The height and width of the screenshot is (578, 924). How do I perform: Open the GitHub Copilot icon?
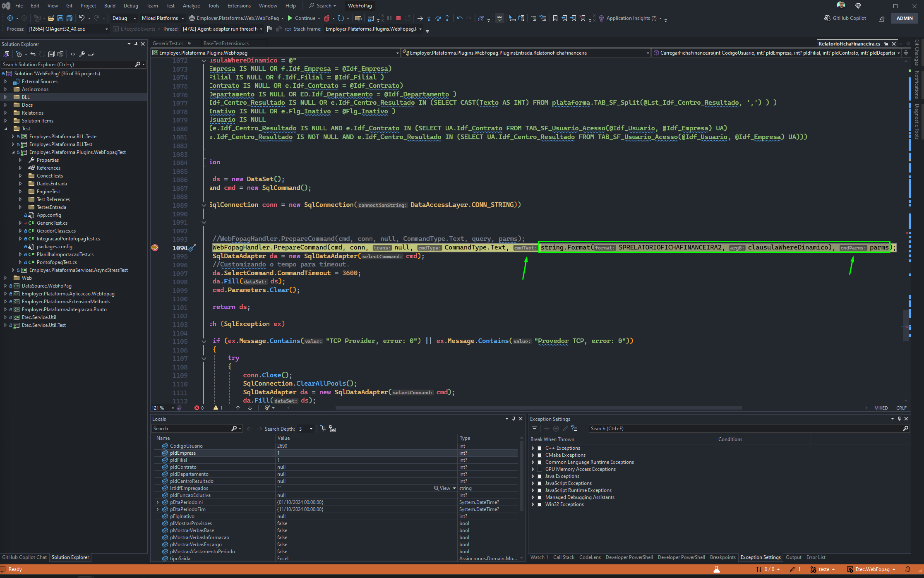click(845, 18)
